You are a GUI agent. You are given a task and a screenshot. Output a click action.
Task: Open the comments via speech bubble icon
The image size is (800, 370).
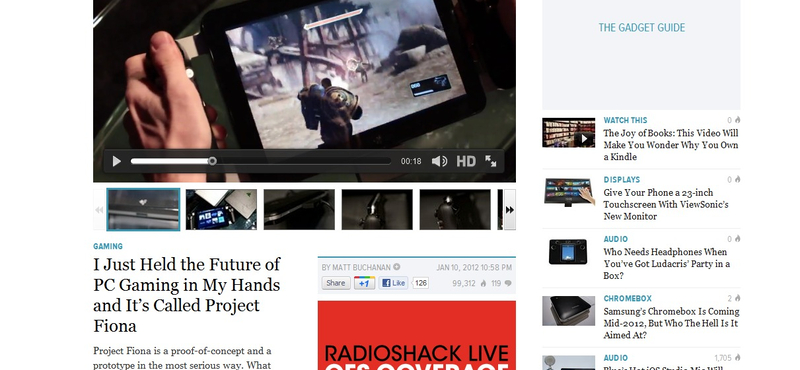[x=508, y=283]
